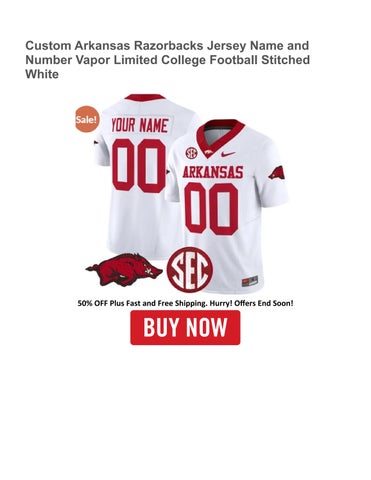The height and width of the screenshot is (480, 371).
Task: Click the jock tag at jersey hem
Action: click(249, 281)
